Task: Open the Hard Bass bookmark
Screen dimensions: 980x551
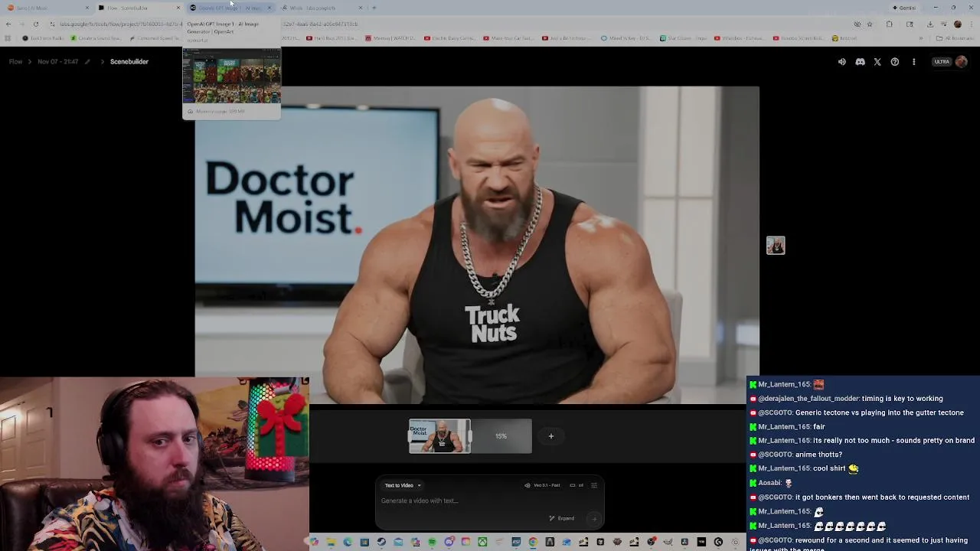Action: pos(332,38)
